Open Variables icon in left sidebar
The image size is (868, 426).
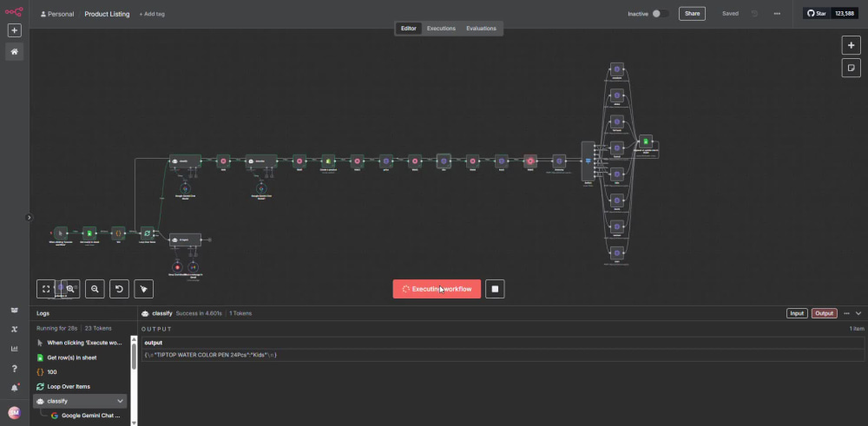pos(15,329)
